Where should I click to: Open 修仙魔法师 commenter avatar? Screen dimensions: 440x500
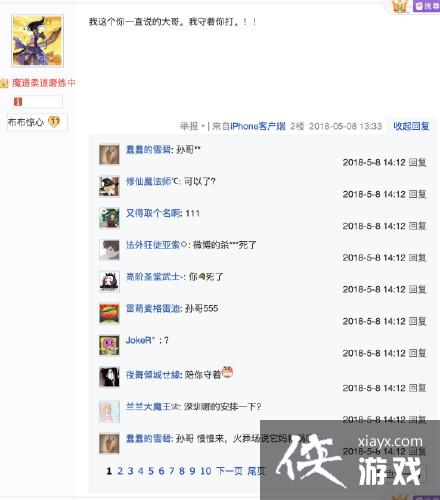point(109,186)
